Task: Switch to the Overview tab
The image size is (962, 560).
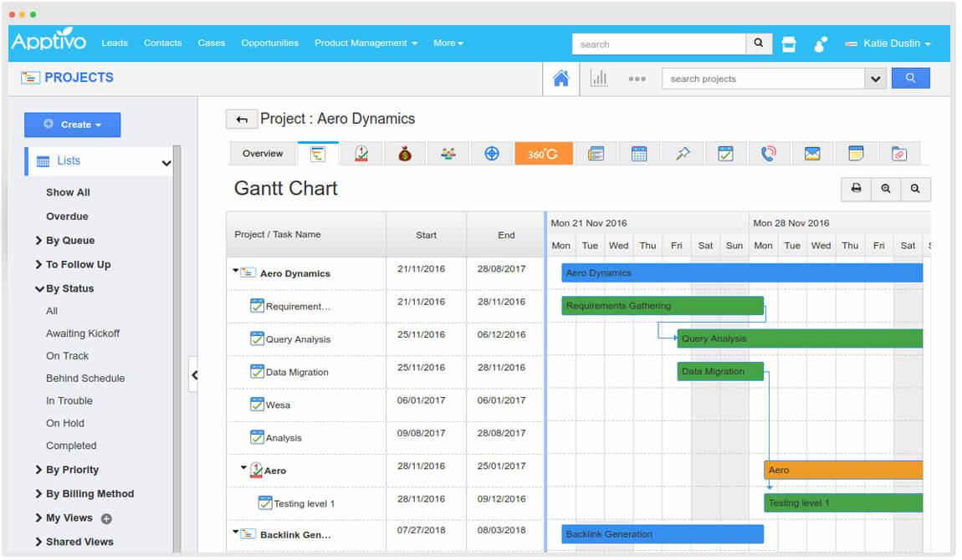Action: tap(262, 154)
